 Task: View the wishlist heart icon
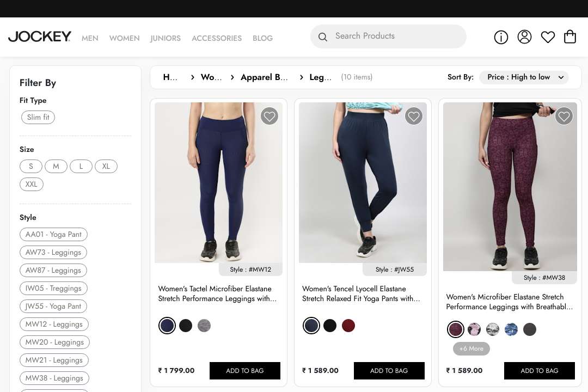click(548, 36)
